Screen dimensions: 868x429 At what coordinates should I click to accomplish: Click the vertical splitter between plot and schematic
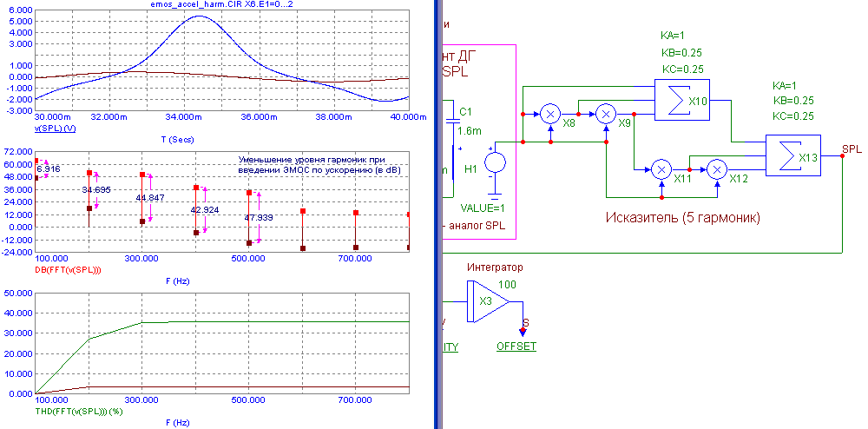438,214
